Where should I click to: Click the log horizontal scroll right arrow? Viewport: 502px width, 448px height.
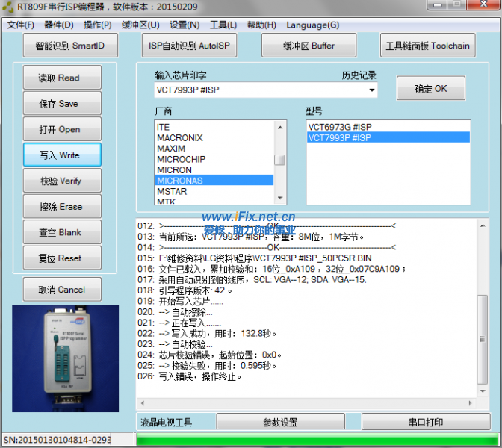pos(471,403)
